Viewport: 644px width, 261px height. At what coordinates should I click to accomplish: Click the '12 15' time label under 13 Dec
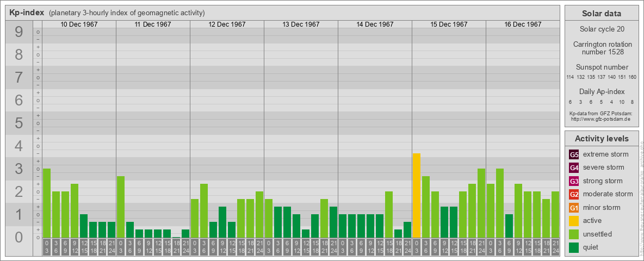(306, 247)
